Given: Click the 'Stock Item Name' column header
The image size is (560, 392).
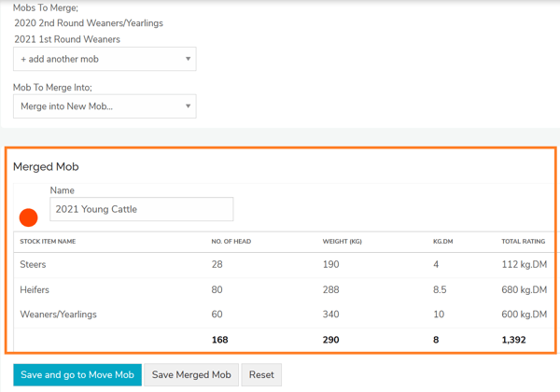Looking at the screenshot, I should tap(48, 242).
